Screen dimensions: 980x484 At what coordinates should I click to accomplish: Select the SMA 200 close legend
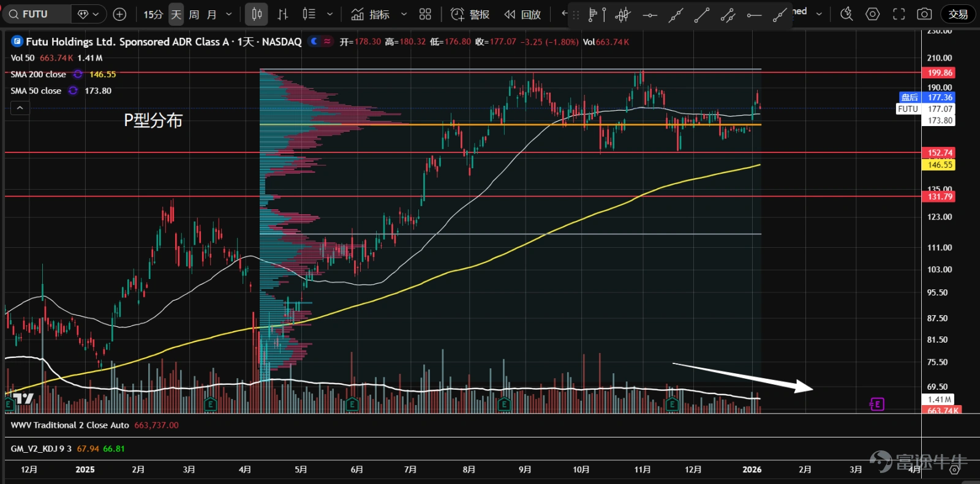38,75
